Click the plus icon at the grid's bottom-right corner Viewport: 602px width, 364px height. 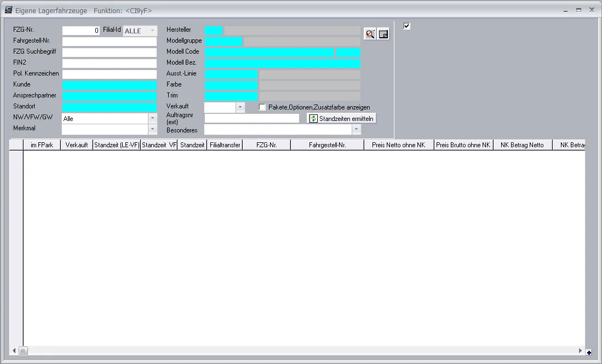(589, 353)
